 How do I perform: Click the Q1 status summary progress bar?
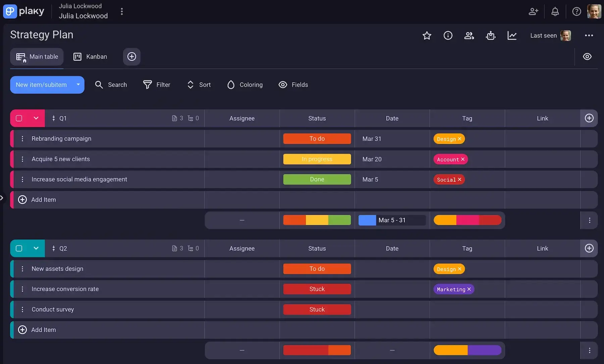click(317, 220)
